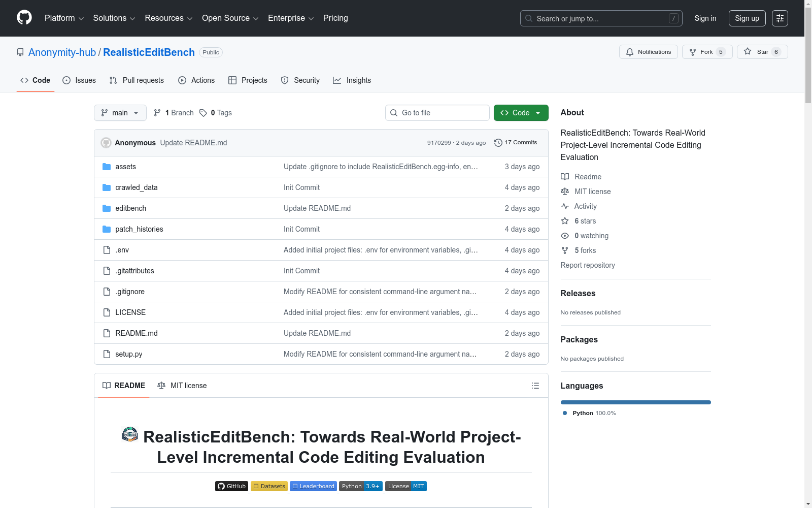Expand the Open Source menu

point(230,18)
